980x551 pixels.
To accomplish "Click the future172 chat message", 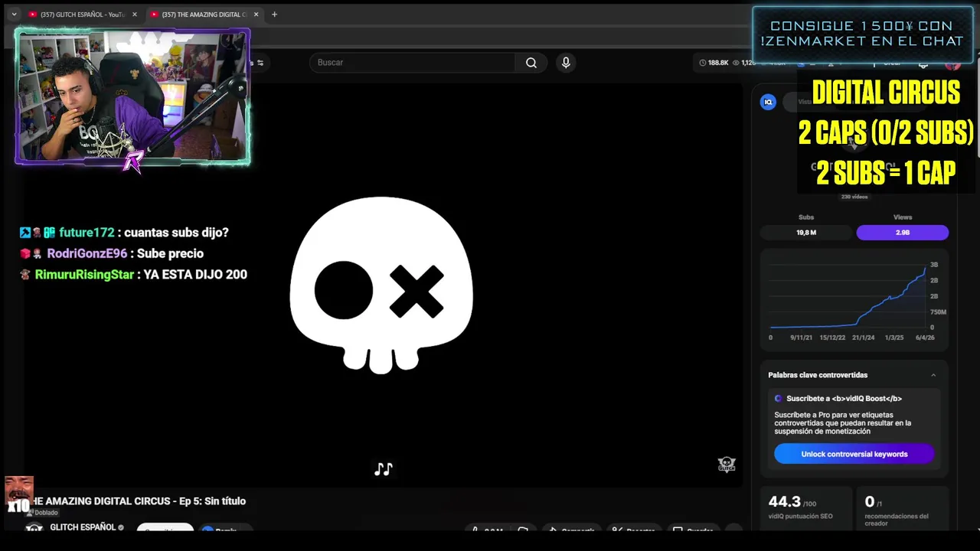I will click(124, 233).
